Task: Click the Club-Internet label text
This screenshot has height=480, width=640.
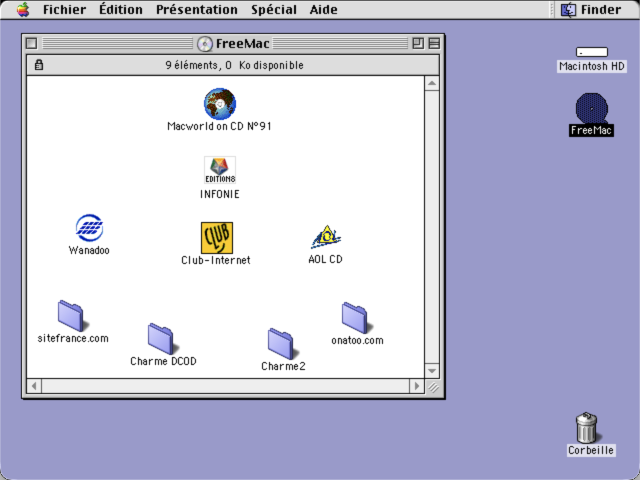Action: (x=216, y=260)
